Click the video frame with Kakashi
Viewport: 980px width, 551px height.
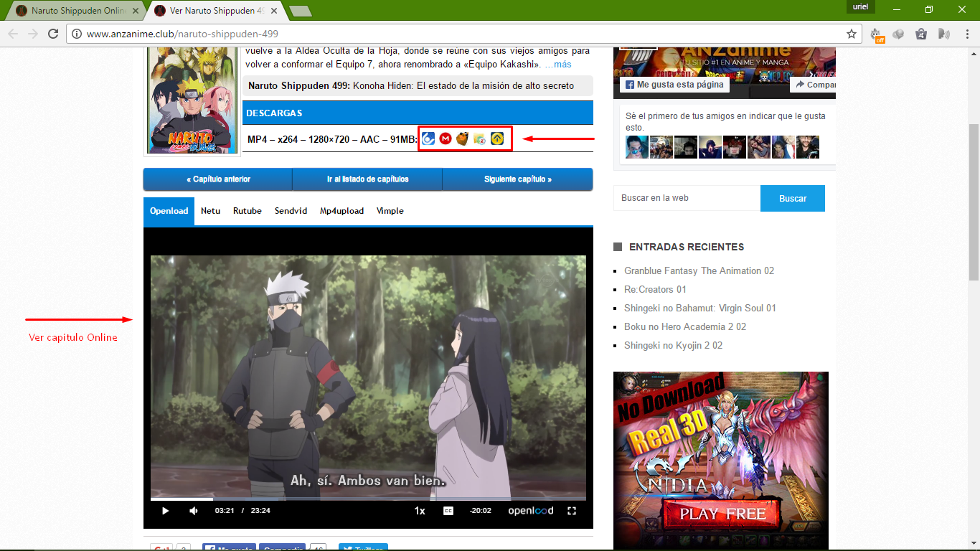368,376
